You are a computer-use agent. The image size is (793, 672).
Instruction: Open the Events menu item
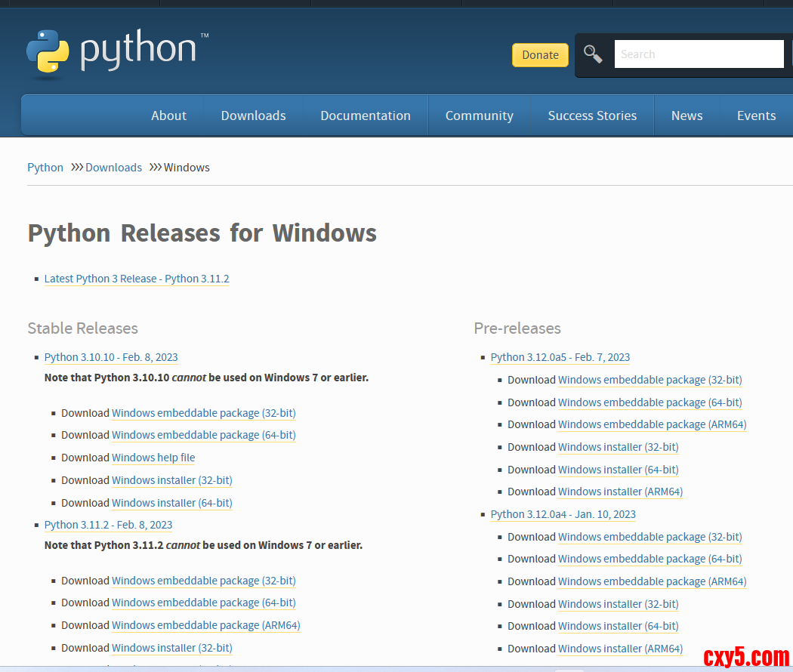[756, 116]
